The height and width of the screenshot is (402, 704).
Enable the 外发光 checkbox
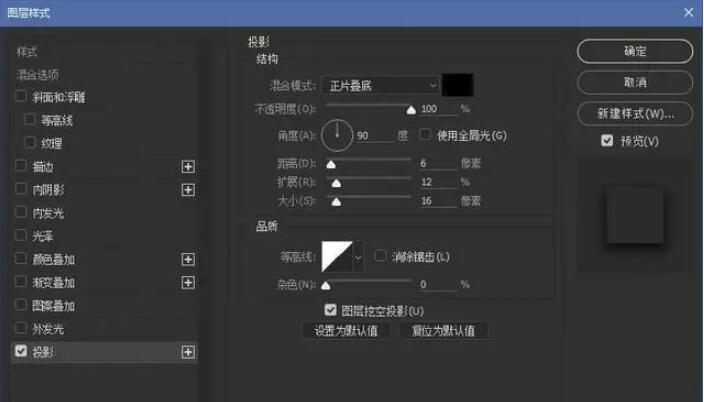click(21, 328)
